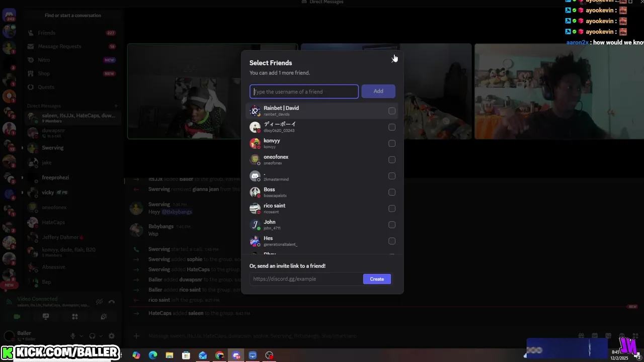The width and height of the screenshot is (644, 362).
Task: Open the Jeffery Dahmer direct message
Action: [x=72, y=237]
